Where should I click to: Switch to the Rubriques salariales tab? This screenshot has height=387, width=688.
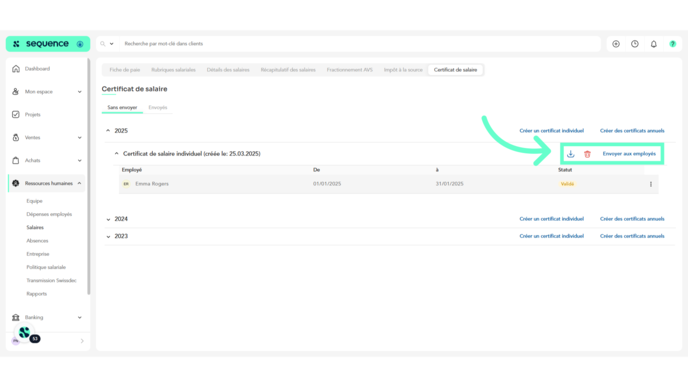[x=173, y=70]
